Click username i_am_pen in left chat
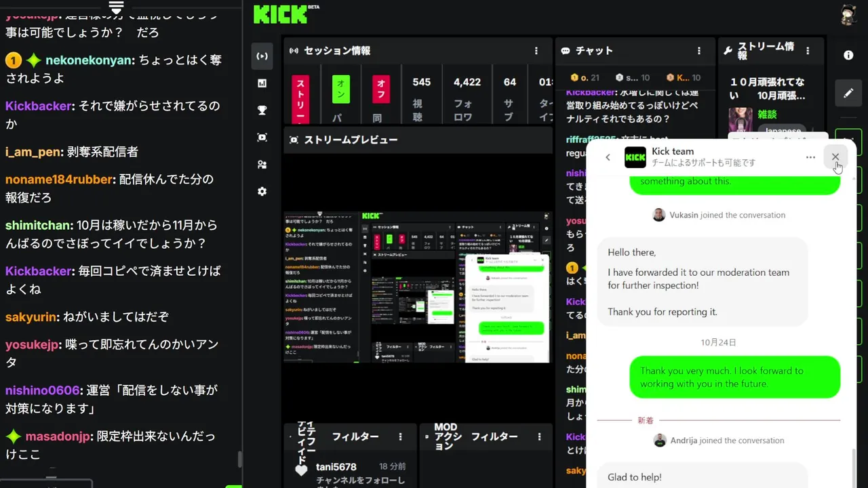The width and height of the screenshot is (868, 488). [x=33, y=152]
